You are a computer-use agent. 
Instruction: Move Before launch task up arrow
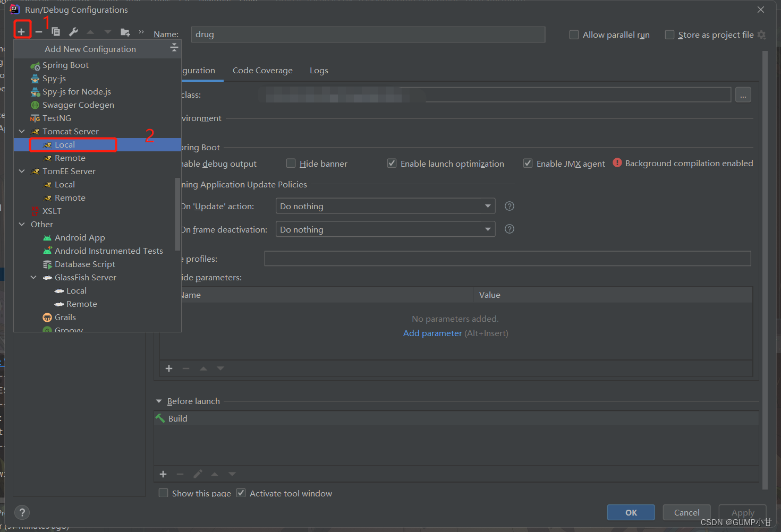[215, 474]
